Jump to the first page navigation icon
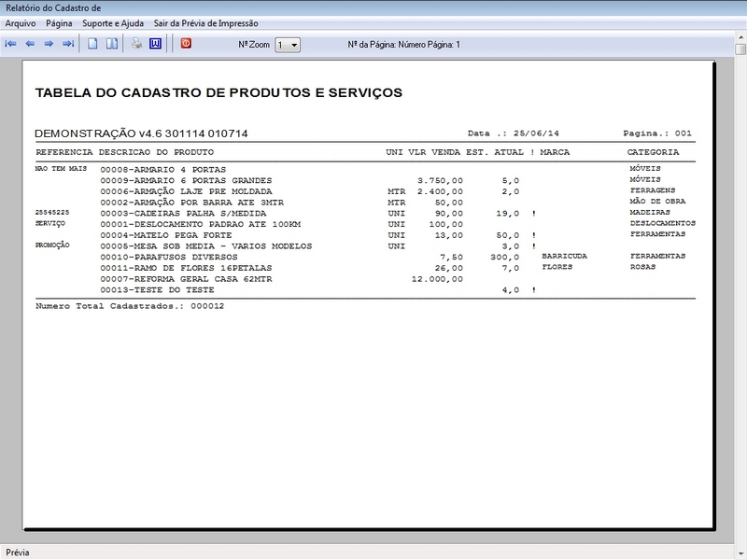Viewport: 747px width, 560px height. tap(11, 41)
